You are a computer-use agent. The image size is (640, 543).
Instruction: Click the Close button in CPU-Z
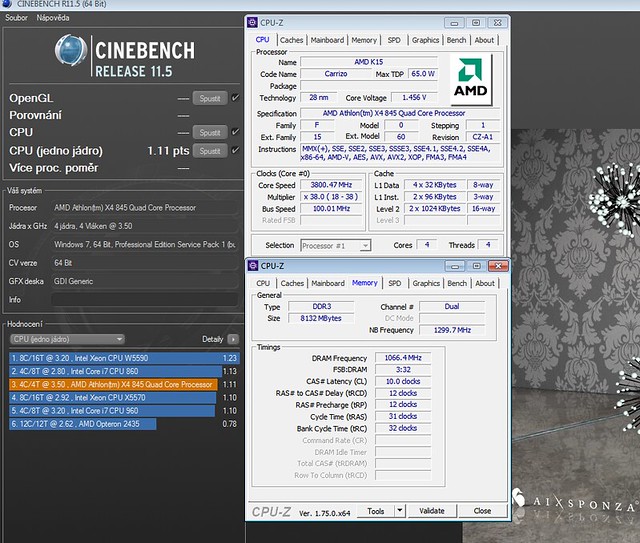click(x=482, y=511)
